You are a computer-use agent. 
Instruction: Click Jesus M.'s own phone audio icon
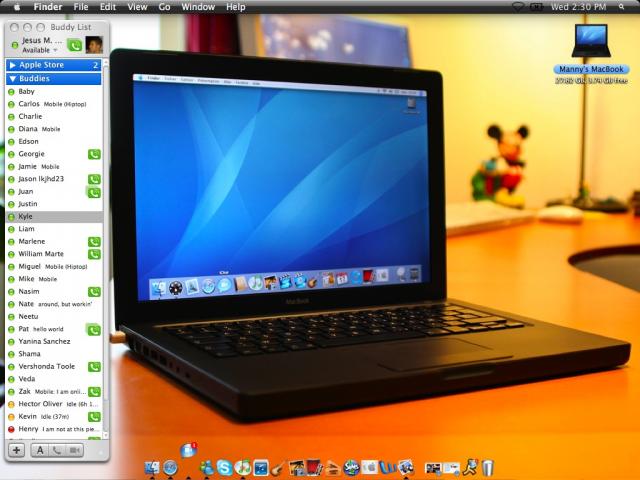click(75, 45)
